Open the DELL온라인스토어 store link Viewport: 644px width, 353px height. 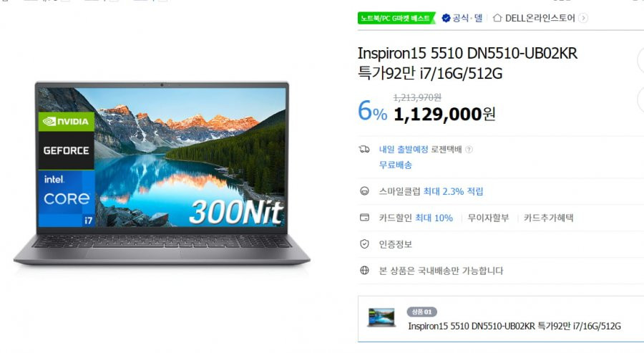[x=540, y=18]
